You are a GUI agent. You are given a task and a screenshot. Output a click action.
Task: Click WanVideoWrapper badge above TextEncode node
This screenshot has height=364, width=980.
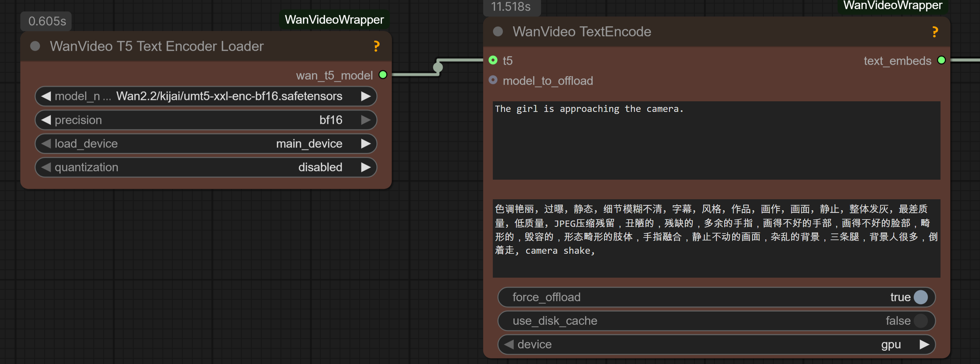pyautogui.click(x=892, y=5)
